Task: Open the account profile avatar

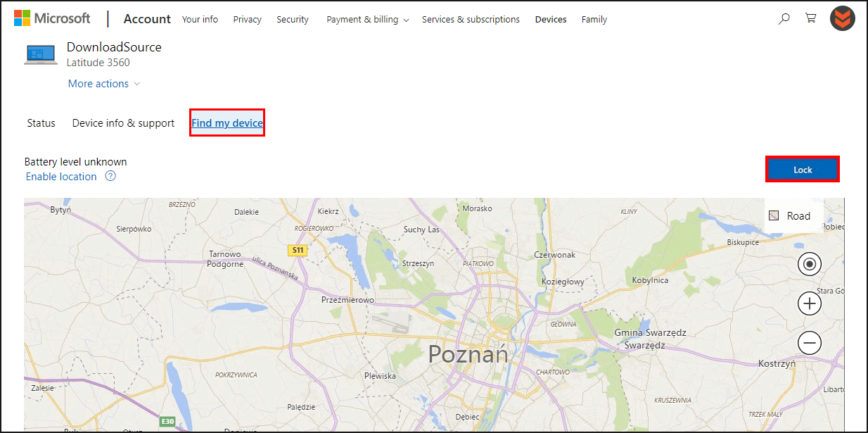Action: (843, 19)
